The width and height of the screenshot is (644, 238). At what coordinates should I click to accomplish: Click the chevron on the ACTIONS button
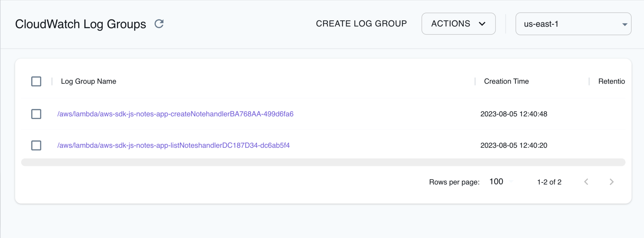click(483, 24)
